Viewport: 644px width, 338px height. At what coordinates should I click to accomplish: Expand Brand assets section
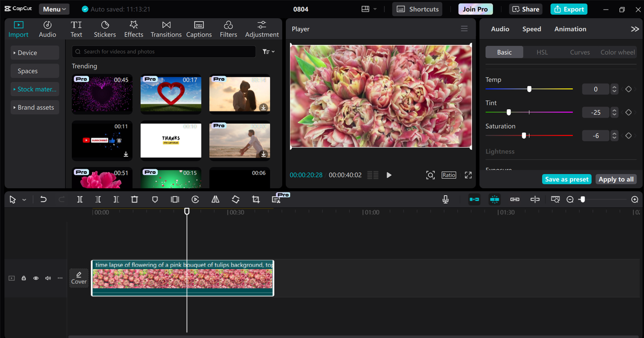coord(35,107)
